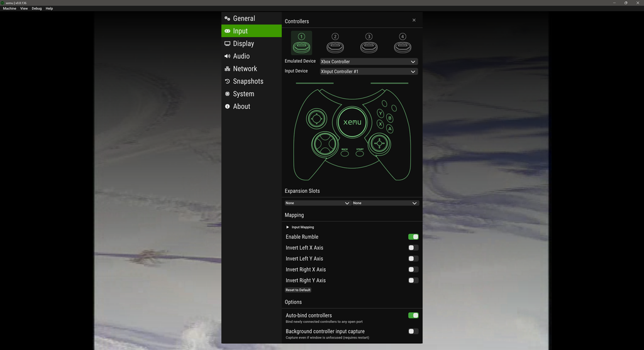This screenshot has height=350, width=644.
Task: Click the B button on controller diagram
Action: (x=390, y=119)
